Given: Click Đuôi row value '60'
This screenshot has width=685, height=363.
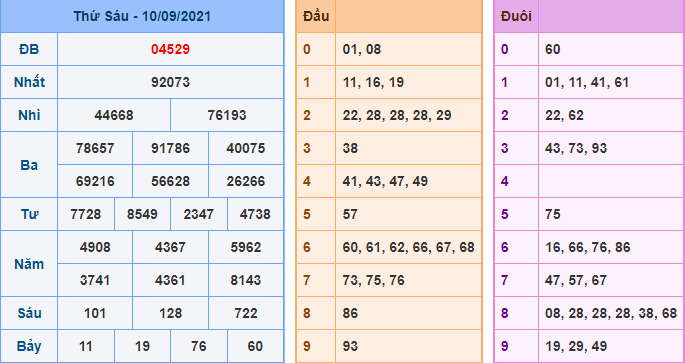Looking at the screenshot, I should 553,49.
